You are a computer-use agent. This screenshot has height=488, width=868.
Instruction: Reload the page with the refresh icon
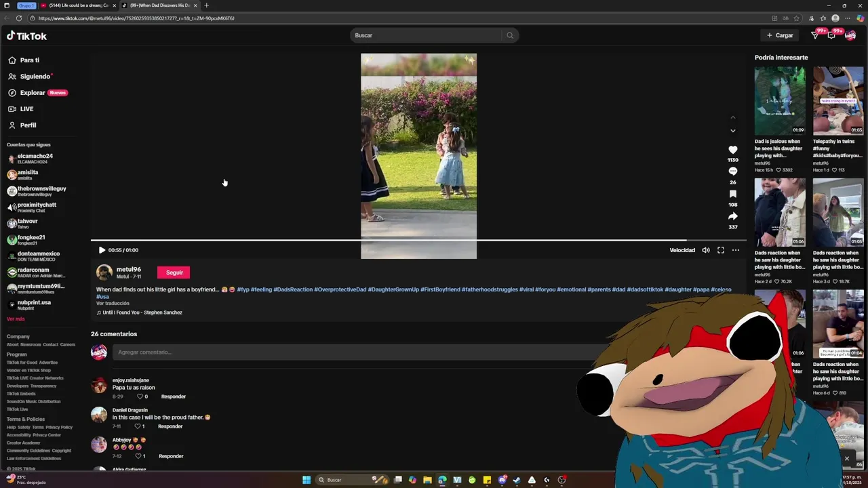point(19,18)
